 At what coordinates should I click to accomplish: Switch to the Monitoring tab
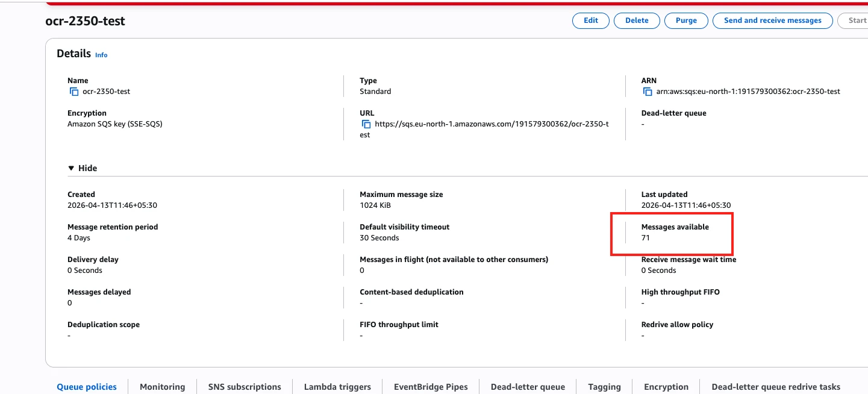(162, 387)
